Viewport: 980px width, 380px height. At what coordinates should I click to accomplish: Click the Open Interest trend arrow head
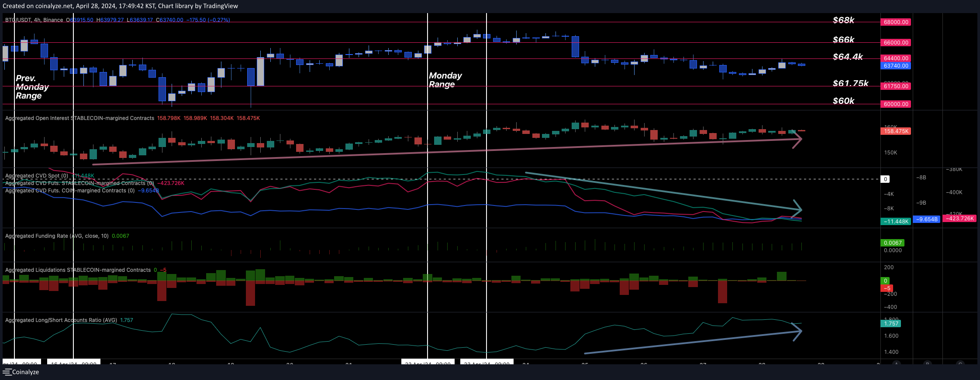coord(798,140)
